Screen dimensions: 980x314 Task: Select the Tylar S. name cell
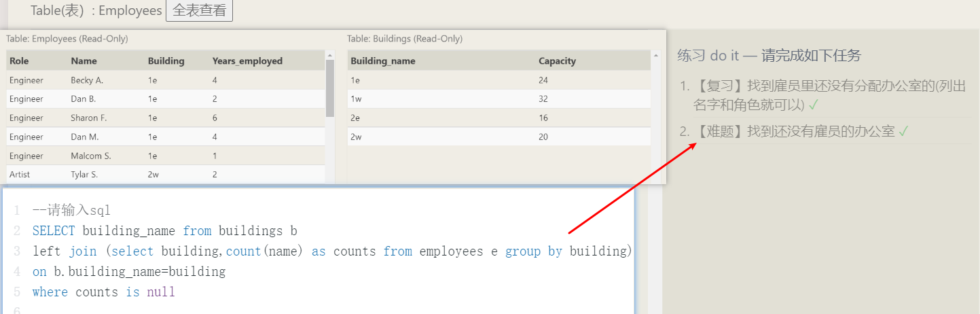(84, 175)
